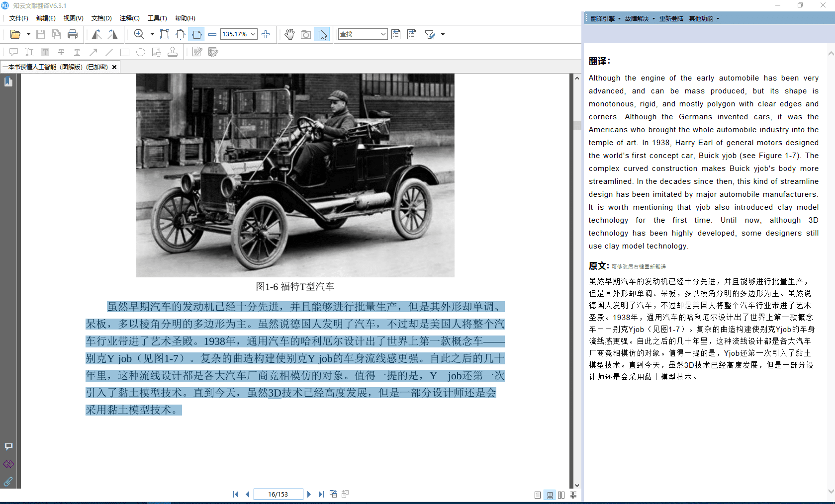Click the 16/153 page number field
Image resolution: width=835 pixels, height=504 pixels.
click(x=278, y=494)
